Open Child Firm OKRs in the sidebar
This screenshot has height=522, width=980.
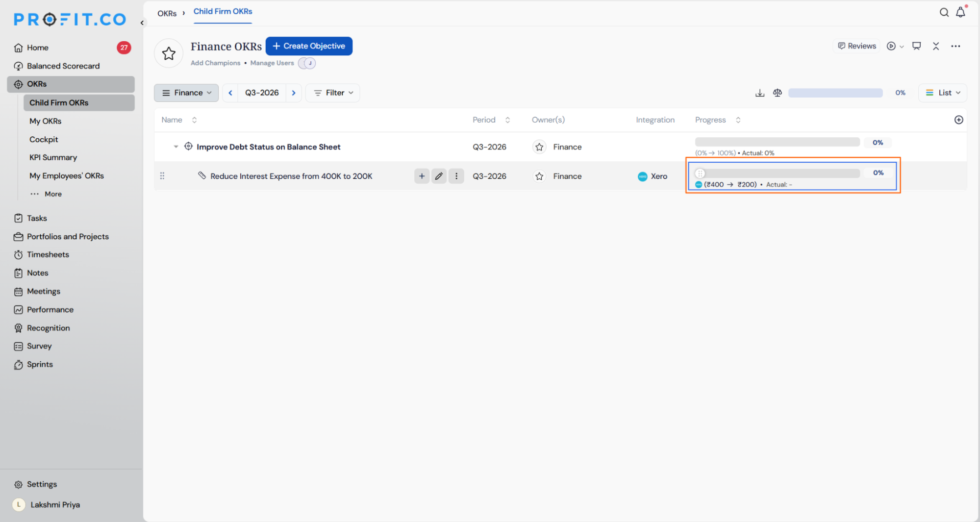[79, 102]
